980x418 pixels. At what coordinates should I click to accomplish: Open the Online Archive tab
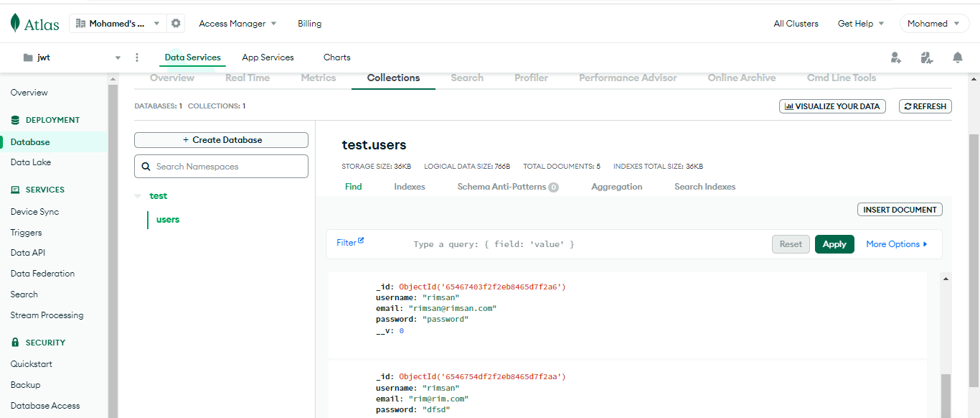point(742,78)
